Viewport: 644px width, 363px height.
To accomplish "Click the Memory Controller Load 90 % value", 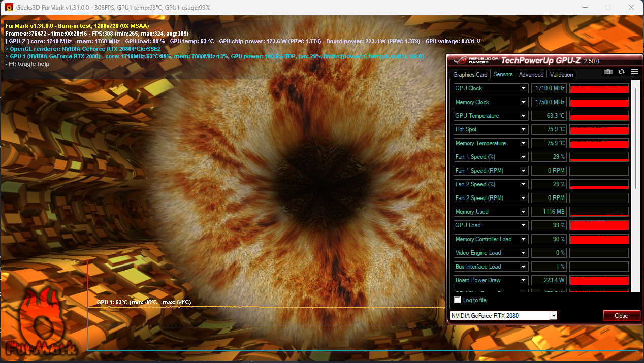I will (549, 239).
